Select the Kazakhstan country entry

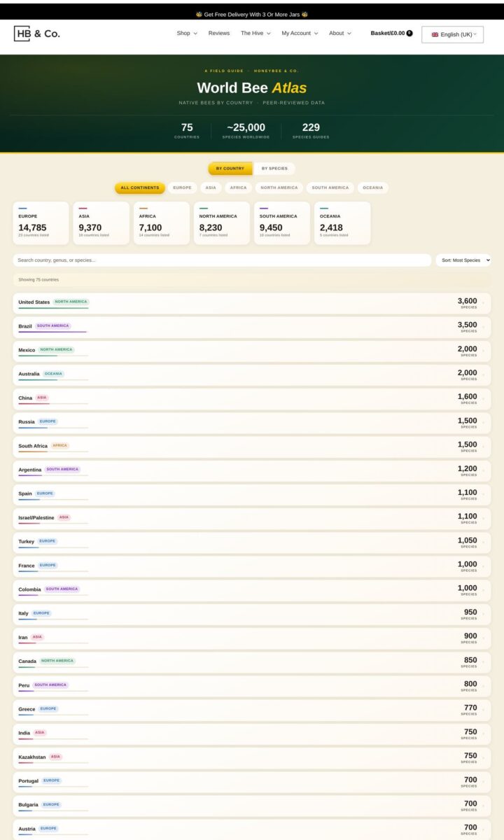[252, 758]
